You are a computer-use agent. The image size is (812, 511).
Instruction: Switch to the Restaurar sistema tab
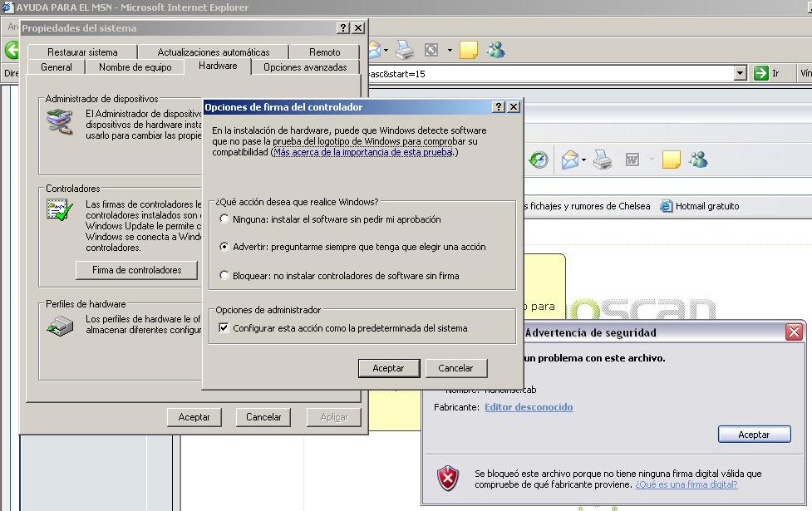[82, 52]
